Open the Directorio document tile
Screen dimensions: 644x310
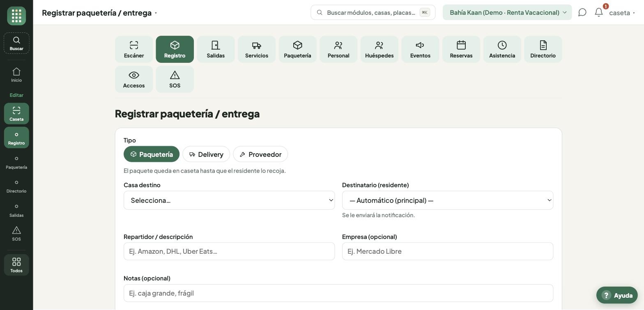[543, 49]
